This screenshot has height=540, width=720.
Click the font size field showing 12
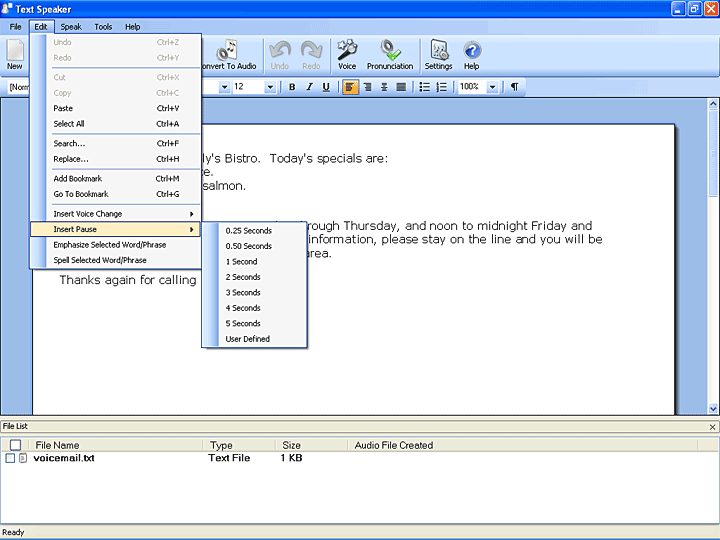point(248,87)
